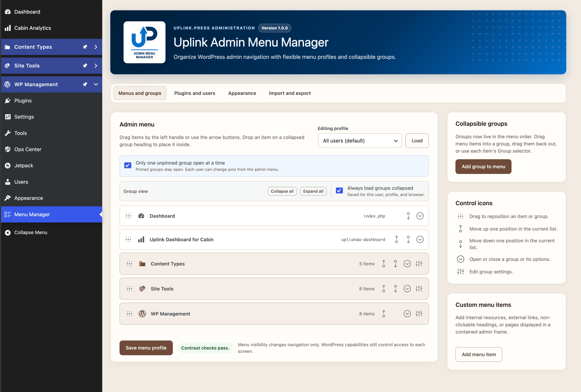Image resolution: width=581 pixels, height=392 pixels.
Task: Open Cabin Analytics in the sidebar
Action: pyautogui.click(x=52, y=28)
